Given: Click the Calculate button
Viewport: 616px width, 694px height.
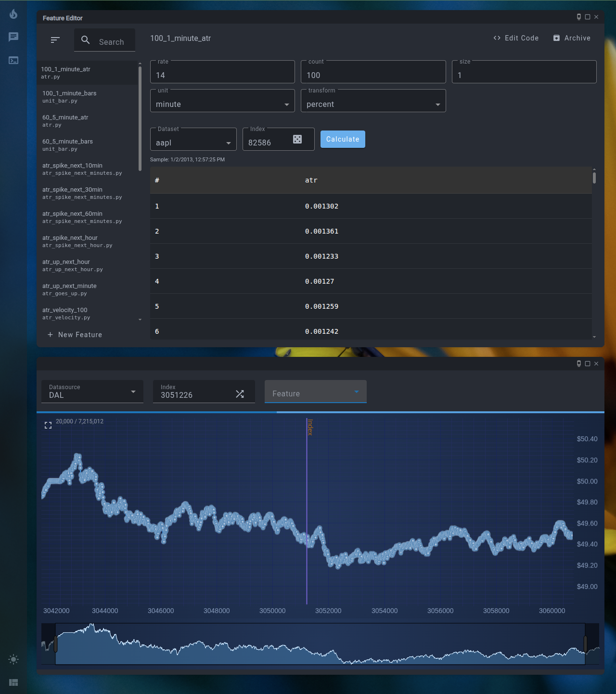Looking at the screenshot, I should click(343, 139).
